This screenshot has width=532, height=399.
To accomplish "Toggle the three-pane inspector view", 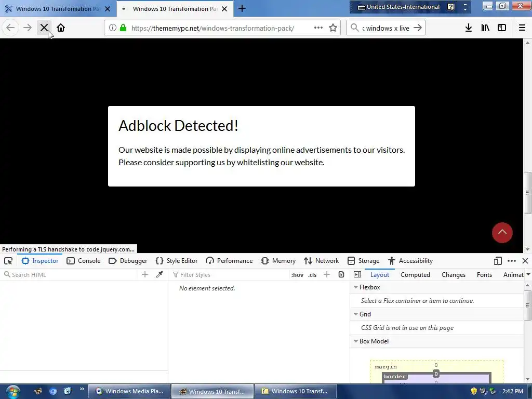I will tap(357, 274).
